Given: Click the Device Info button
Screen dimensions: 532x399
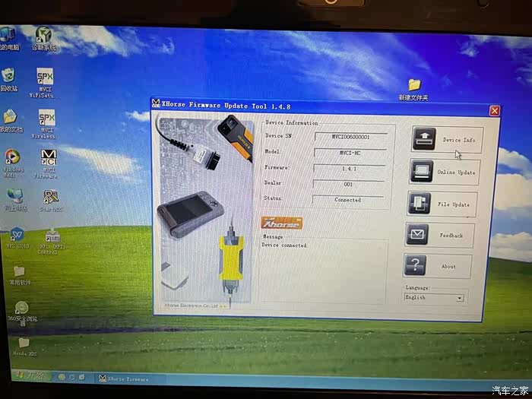Looking at the screenshot, I should point(445,140).
